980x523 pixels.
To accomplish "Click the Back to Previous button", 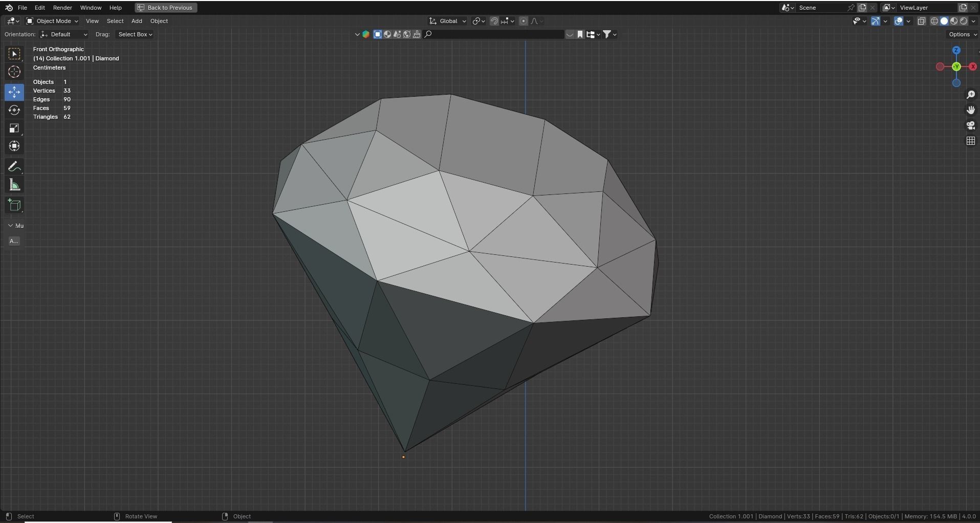I will click(166, 8).
